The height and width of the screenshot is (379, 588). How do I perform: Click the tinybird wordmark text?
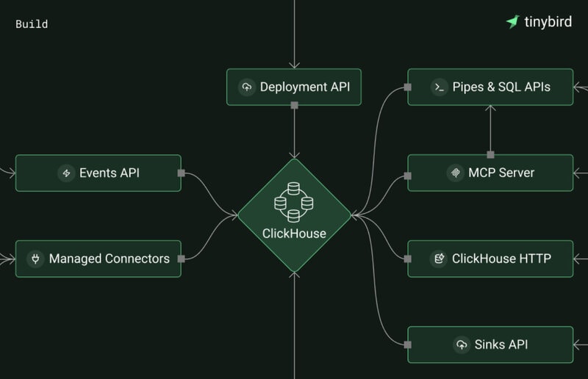coord(548,22)
